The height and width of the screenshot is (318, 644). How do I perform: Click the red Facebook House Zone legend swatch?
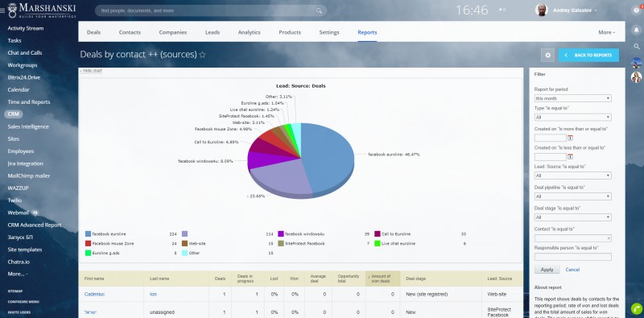click(x=88, y=244)
